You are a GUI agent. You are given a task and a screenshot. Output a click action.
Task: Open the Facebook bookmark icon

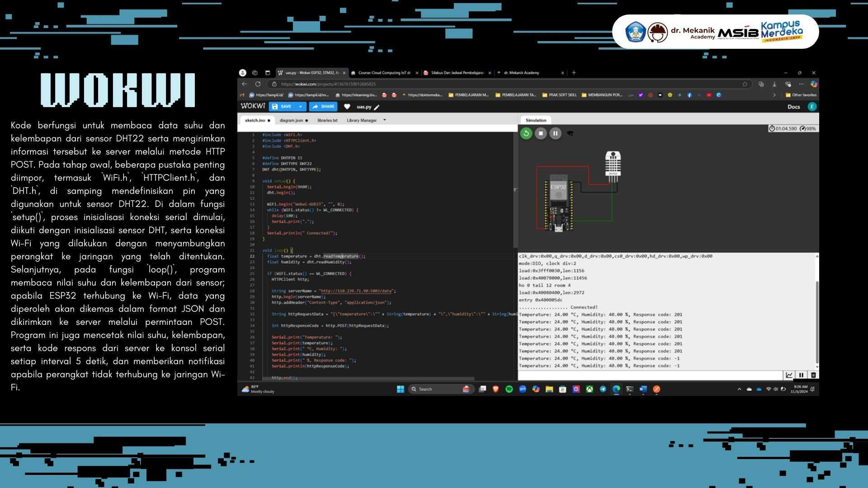689,95
